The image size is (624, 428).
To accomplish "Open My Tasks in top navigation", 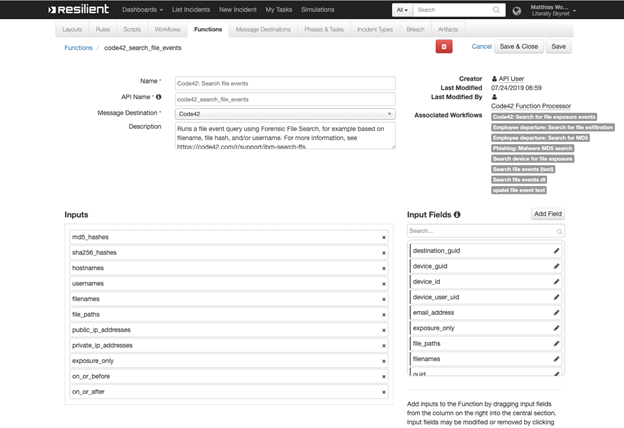I will (279, 10).
